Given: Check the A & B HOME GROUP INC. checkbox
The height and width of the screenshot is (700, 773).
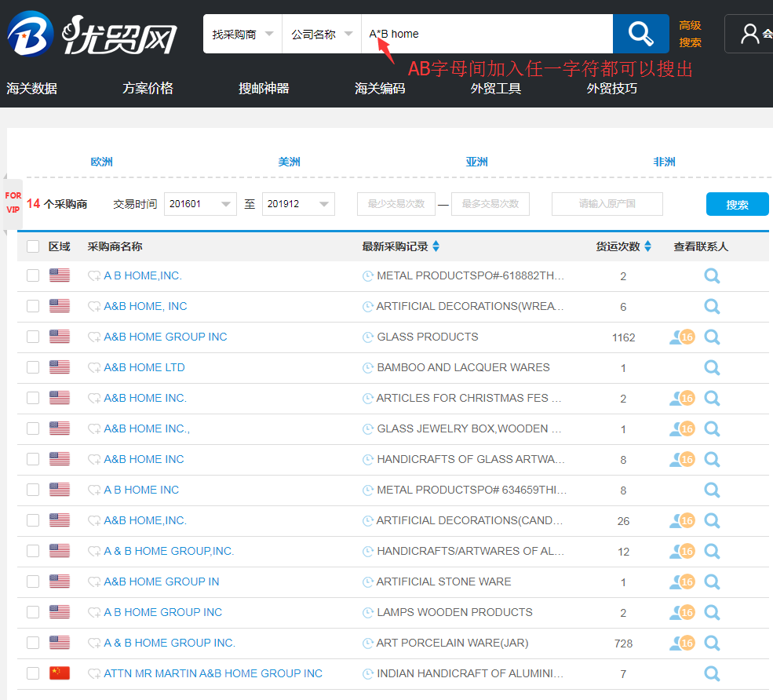Looking at the screenshot, I should point(33,643).
